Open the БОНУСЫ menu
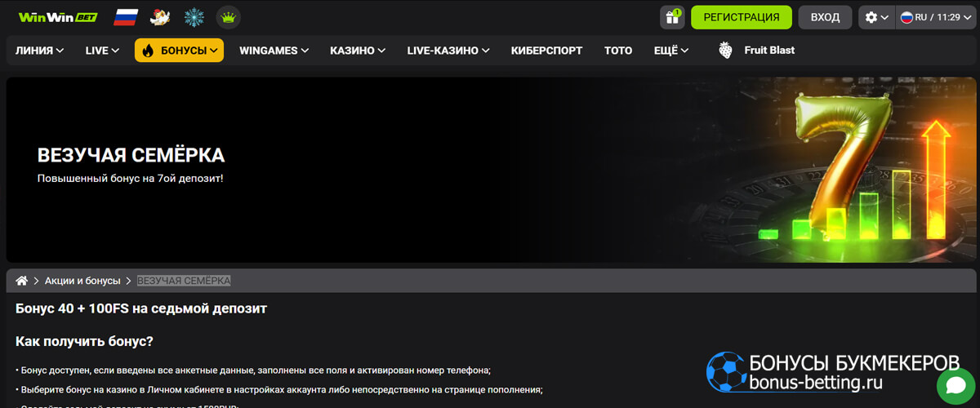Image resolution: width=980 pixels, height=408 pixels. pyautogui.click(x=179, y=51)
